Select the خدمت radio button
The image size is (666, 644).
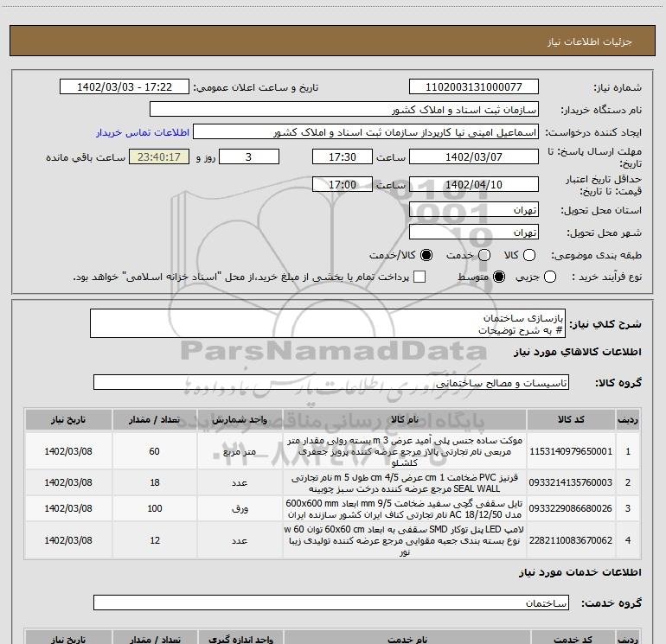coord(484,255)
